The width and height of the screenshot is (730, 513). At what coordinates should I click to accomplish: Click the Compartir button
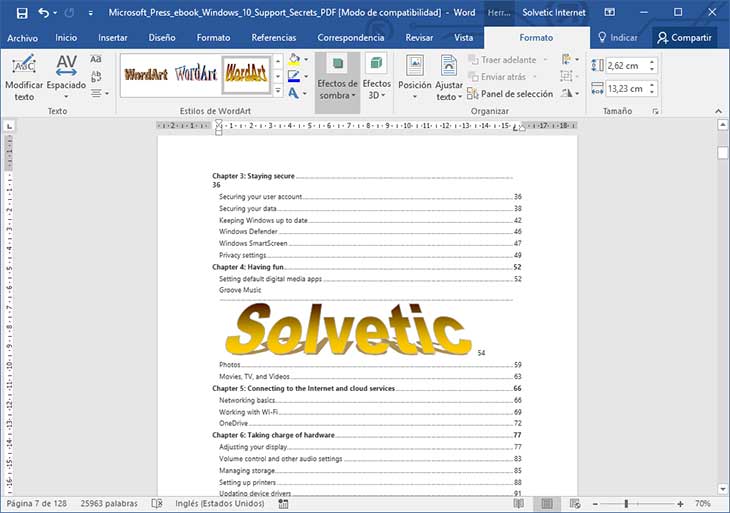(684, 38)
